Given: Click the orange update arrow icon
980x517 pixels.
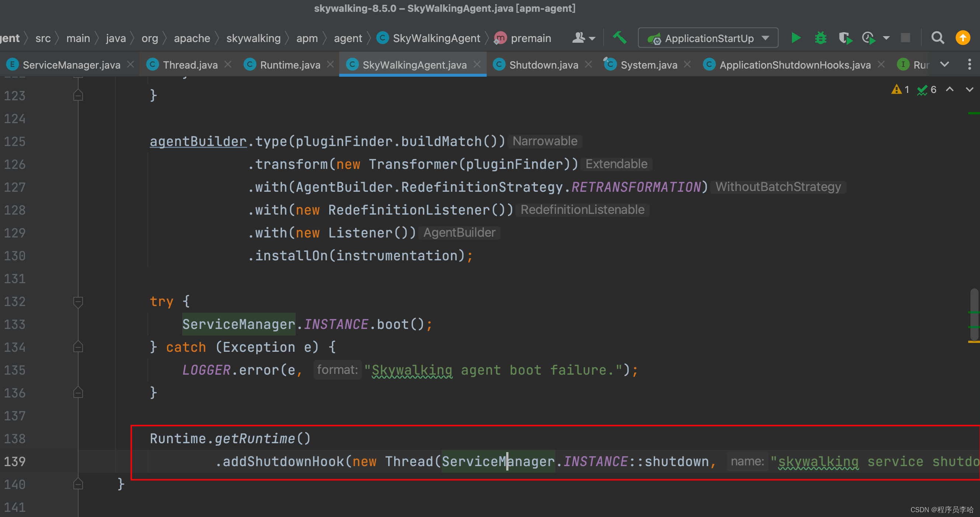Looking at the screenshot, I should [963, 38].
